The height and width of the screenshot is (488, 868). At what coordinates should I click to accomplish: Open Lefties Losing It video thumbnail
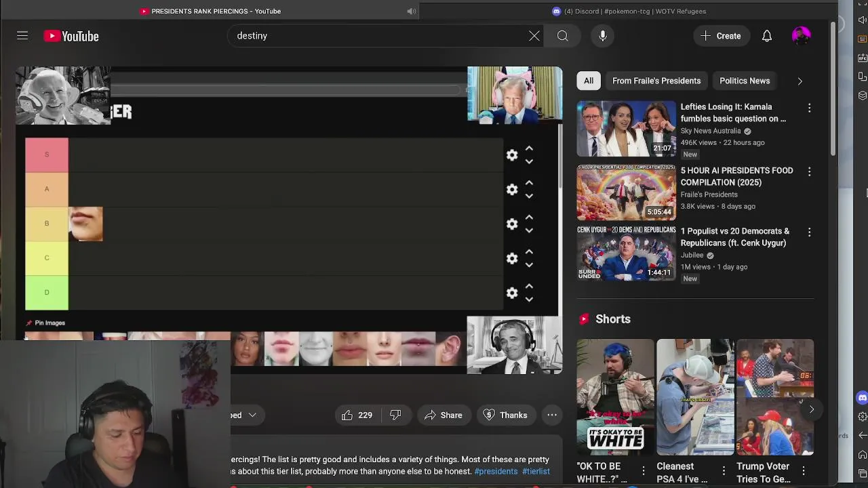pyautogui.click(x=627, y=129)
